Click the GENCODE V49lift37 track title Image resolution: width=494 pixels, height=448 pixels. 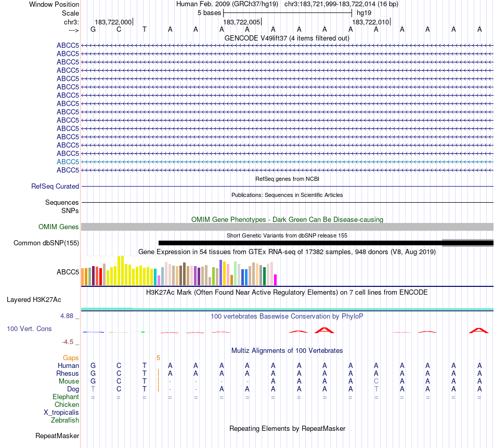(x=287, y=38)
